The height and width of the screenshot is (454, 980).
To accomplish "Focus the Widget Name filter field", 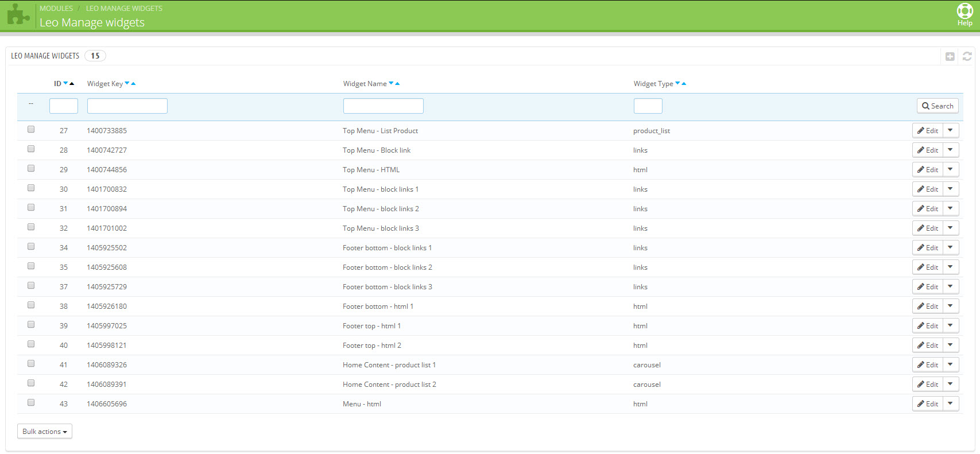I will [x=384, y=106].
